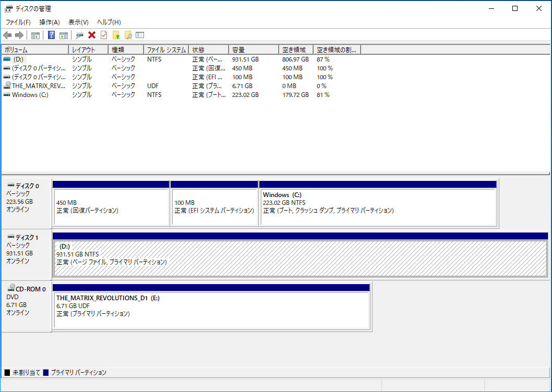Sort by the 状態 column header
This screenshot has width=552, height=392.
click(x=209, y=50)
